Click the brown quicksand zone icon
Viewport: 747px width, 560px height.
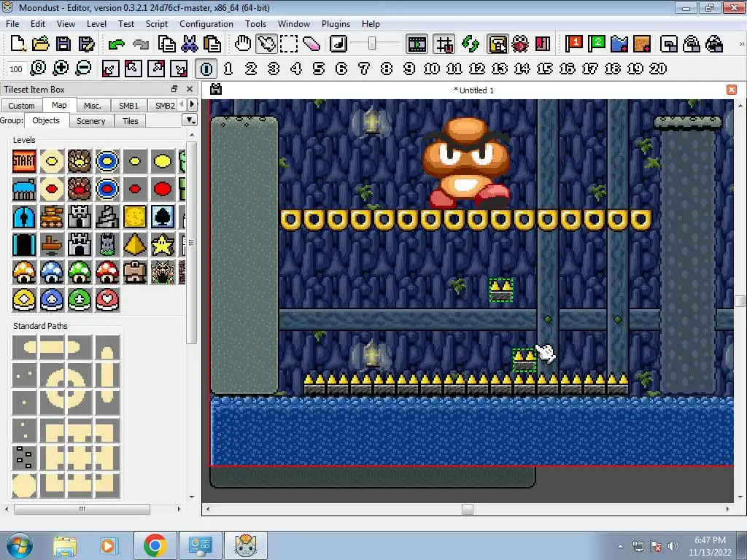[642, 44]
